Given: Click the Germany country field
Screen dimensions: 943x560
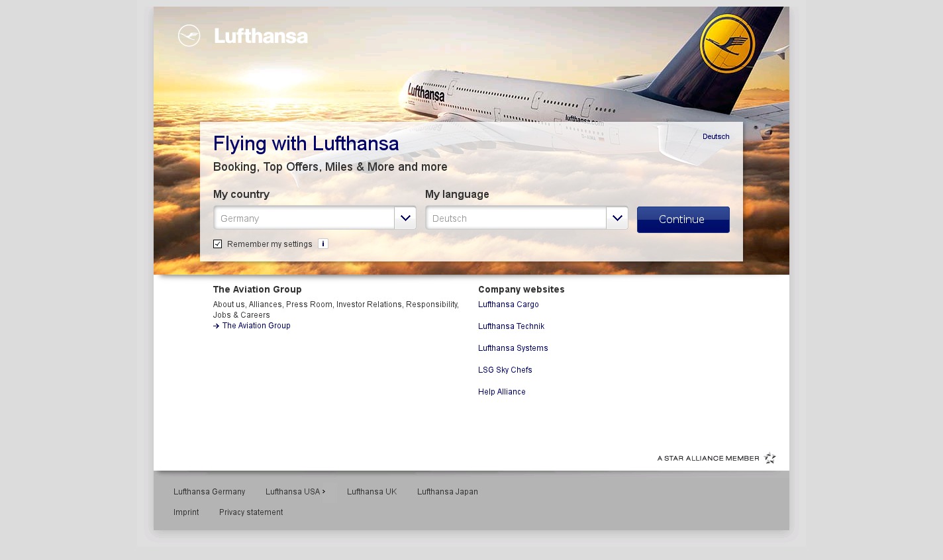Looking at the screenshot, I should coord(304,218).
